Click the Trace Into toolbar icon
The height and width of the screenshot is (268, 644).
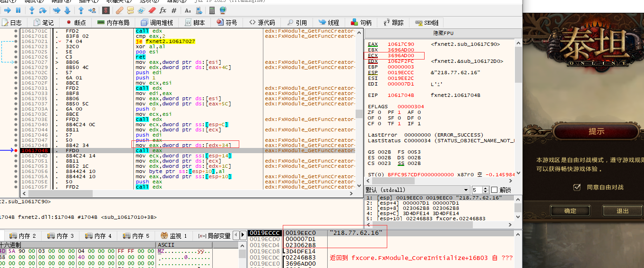[56, 10]
